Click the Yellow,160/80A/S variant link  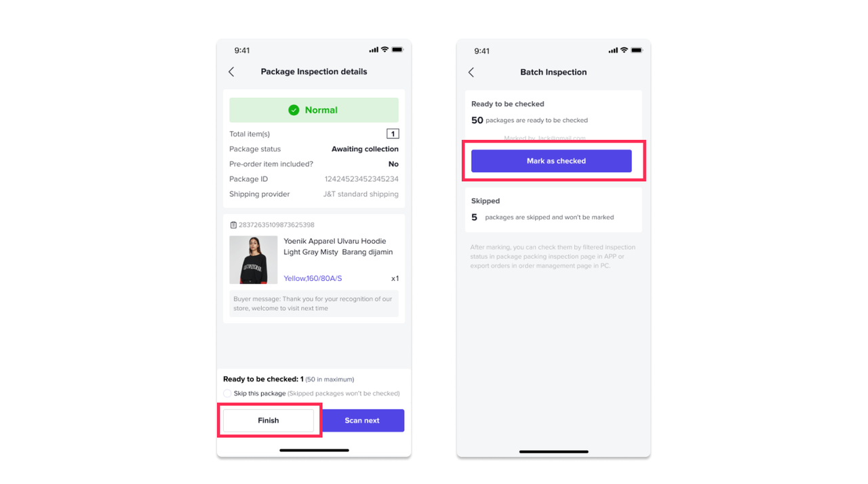(x=313, y=278)
